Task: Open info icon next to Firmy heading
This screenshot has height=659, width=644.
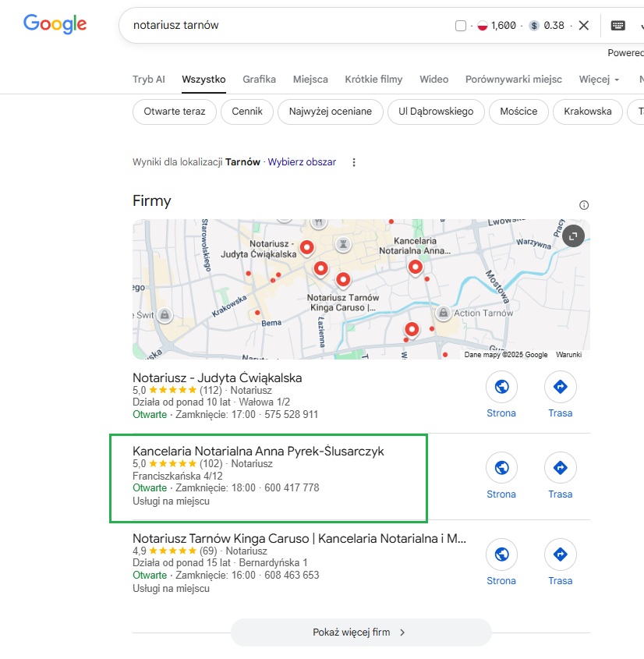Action: coord(584,205)
